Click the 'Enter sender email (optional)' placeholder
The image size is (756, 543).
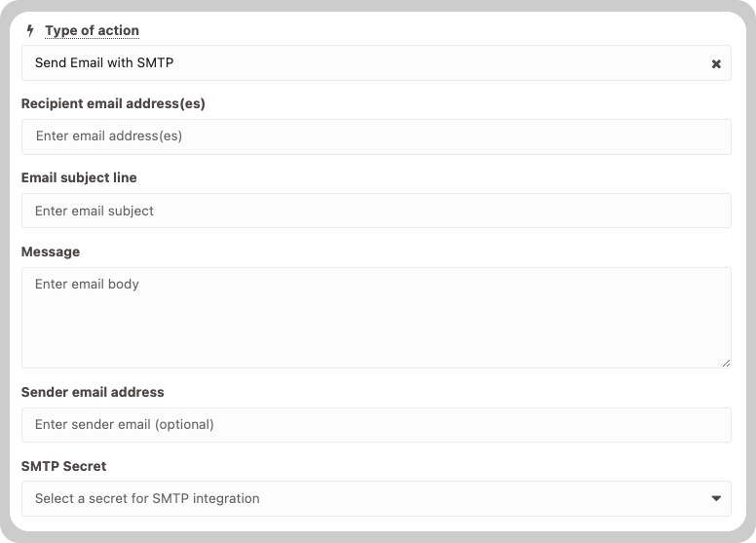(x=125, y=425)
